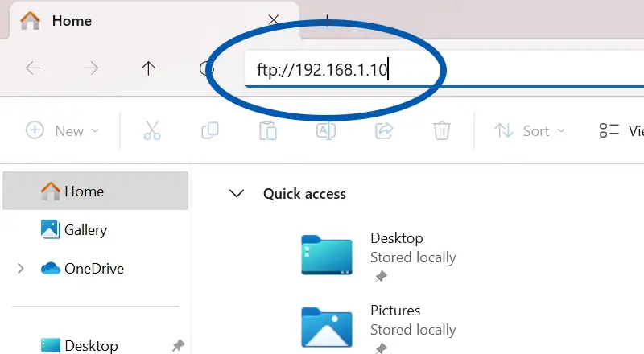
Task: Click the address bar with ftp address
Action: (444, 69)
